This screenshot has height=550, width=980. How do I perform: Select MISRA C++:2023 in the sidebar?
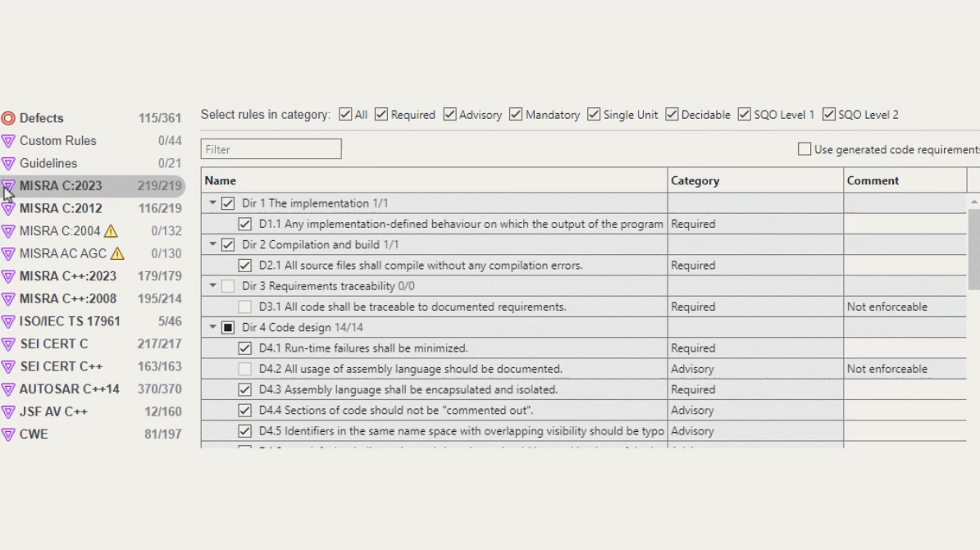click(68, 276)
